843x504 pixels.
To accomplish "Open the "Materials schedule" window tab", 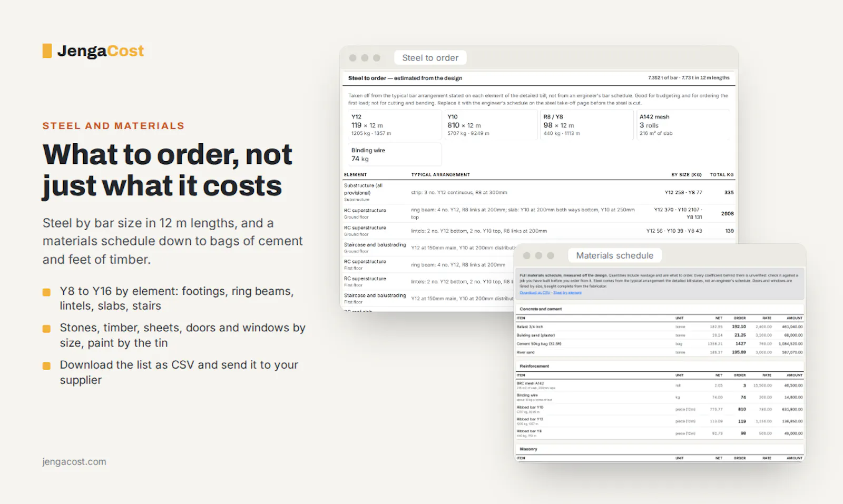I will point(614,255).
